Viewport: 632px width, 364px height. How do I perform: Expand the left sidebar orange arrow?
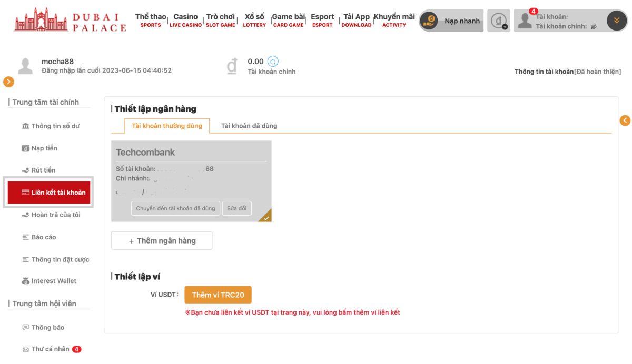[8, 82]
